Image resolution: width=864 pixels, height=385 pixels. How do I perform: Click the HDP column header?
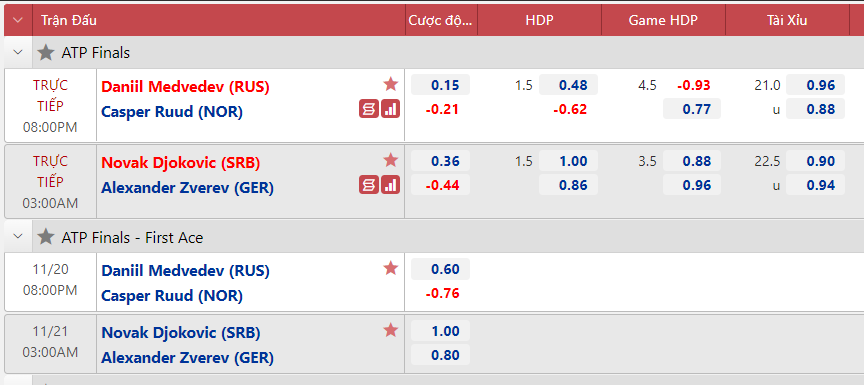coord(539,20)
